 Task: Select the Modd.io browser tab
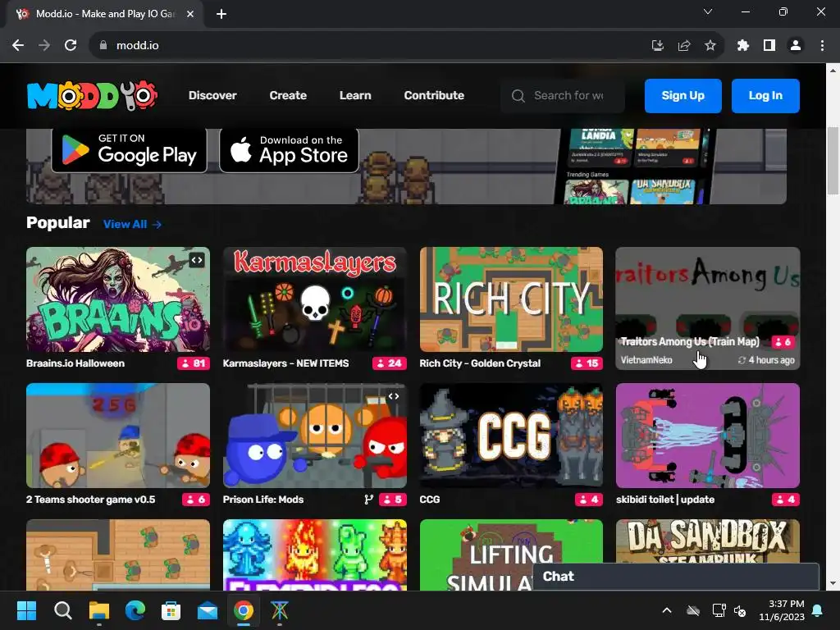[x=105, y=14]
